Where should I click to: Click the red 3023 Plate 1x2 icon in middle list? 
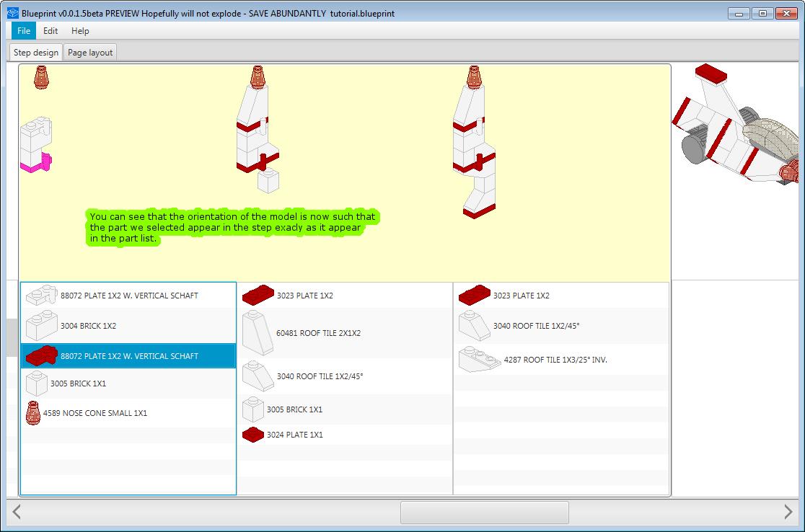[x=258, y=295]
